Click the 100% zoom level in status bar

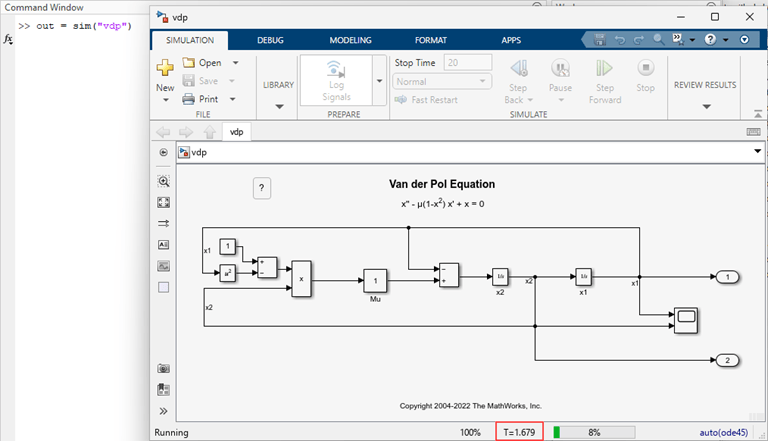470,432
